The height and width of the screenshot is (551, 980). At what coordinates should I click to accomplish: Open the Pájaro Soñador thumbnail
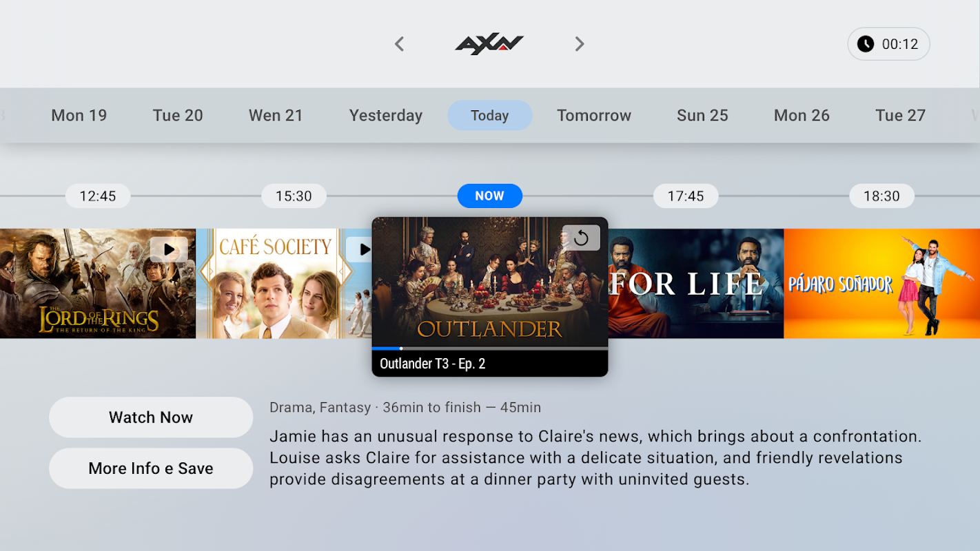click(x=881, y=284)
